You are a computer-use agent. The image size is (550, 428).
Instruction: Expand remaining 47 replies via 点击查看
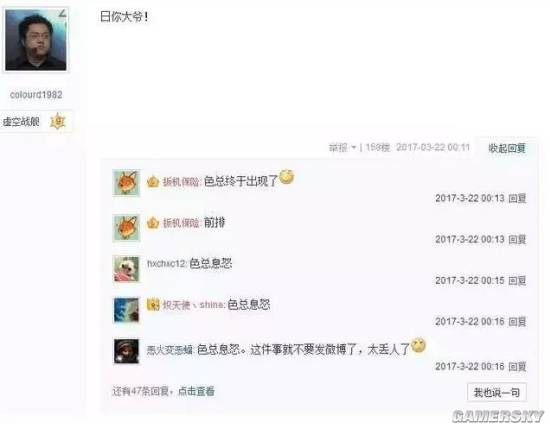point(196,391)
